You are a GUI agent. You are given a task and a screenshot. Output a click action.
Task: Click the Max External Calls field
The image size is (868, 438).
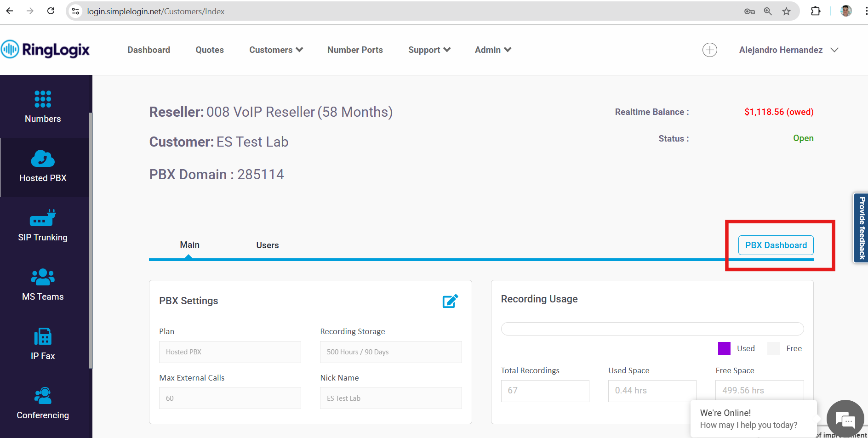pyautogui.click(x=230, y=398)
